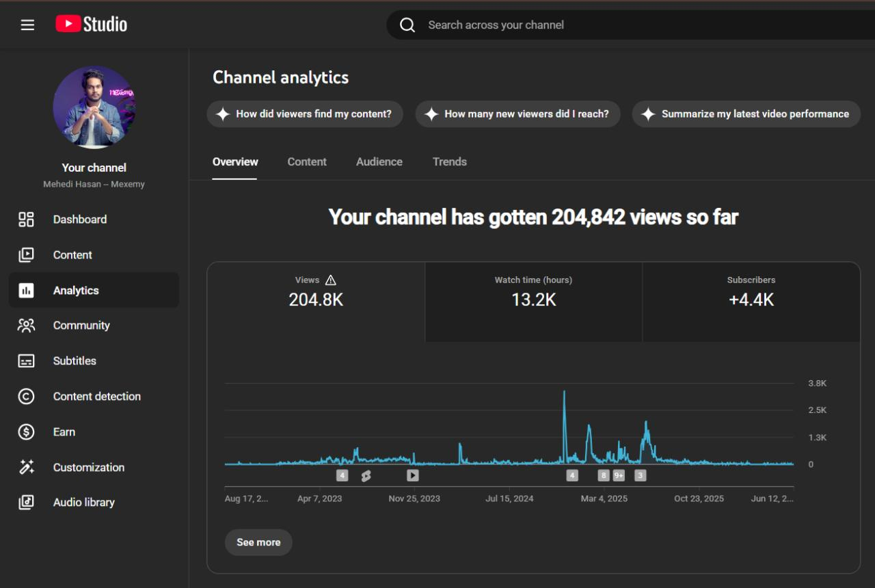Image resolution: width=875 pixels, height=588 pixels.
Task: Ask 'How many new viewers did I reach?'
Action: coord(518,114)
